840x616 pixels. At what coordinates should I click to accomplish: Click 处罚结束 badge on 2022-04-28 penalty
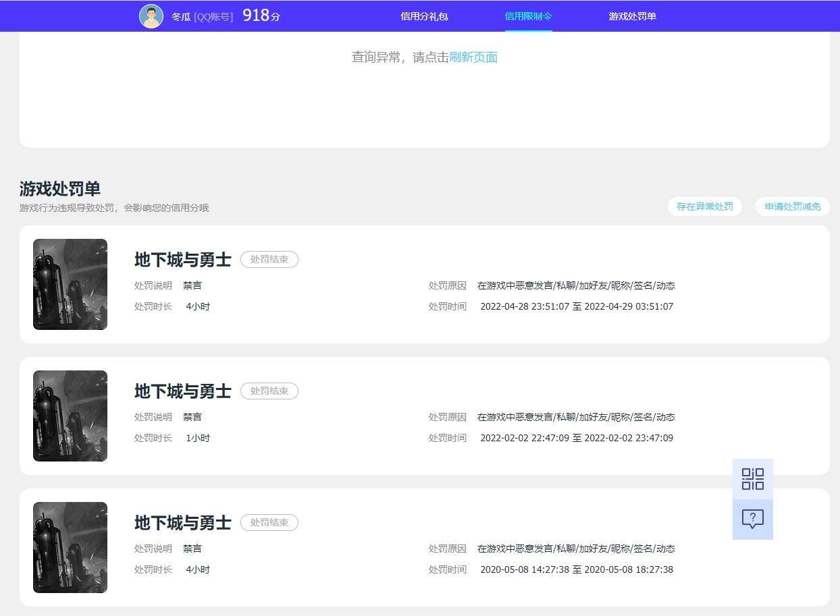coord(269,259)
